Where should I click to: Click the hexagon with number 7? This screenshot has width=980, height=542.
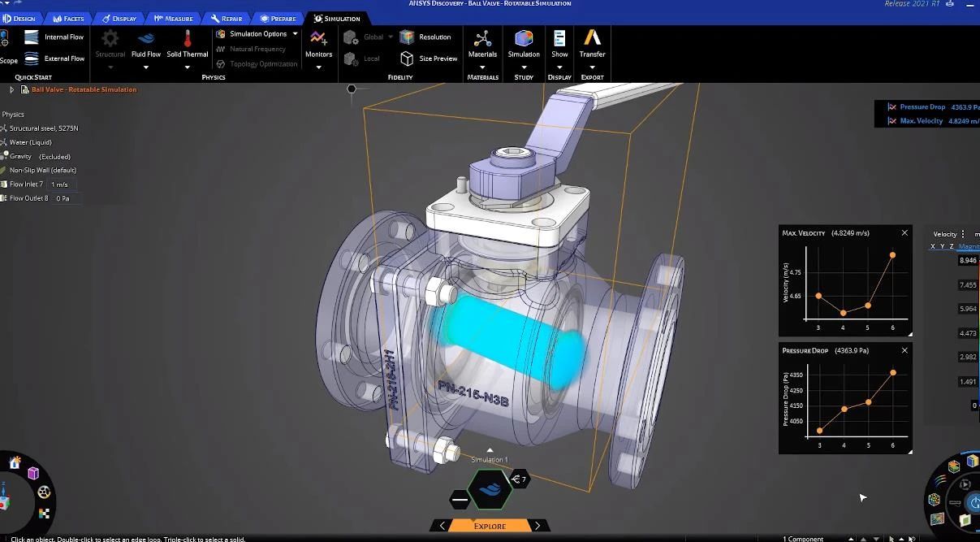tap(520, 479)
